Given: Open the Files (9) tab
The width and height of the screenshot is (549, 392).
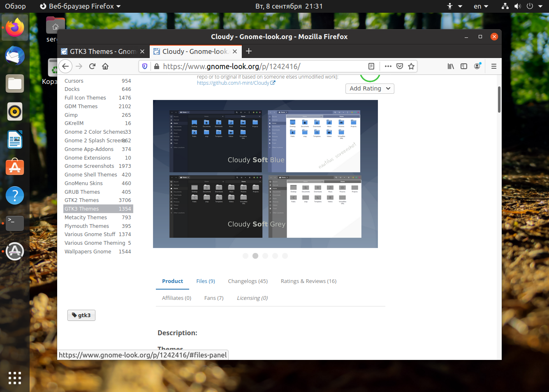Looking at the screenshot, I should pyautogui.click(x=206, y=281).
